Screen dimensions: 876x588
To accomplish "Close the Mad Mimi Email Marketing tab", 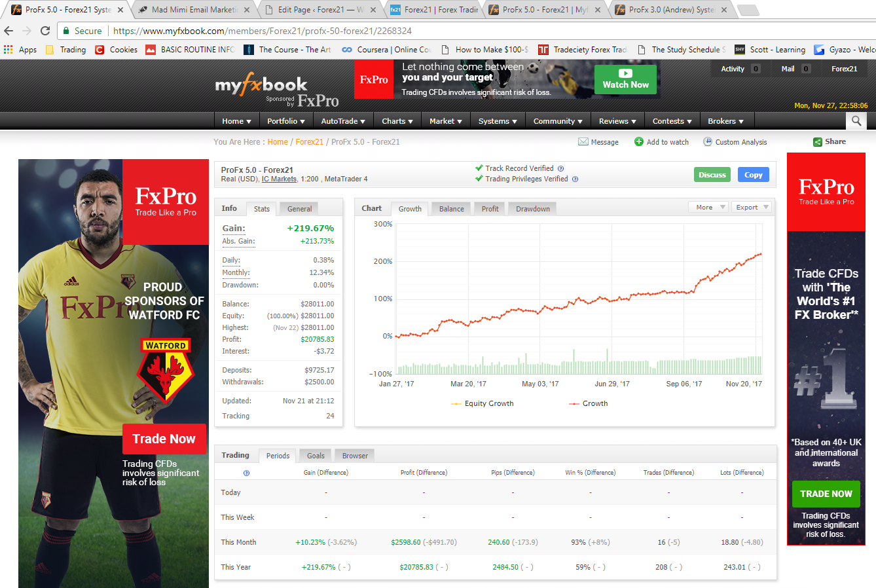I will (247, 10).
